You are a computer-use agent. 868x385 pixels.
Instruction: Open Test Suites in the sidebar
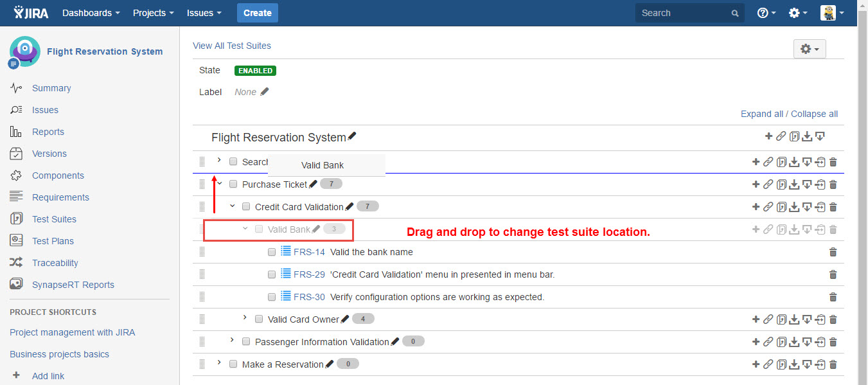(x=54, y=219)
